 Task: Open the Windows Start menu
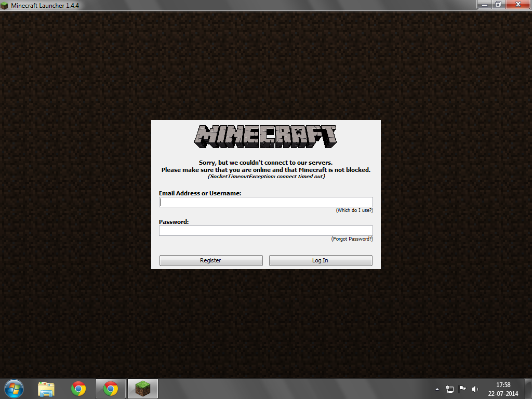coord(14,389)
